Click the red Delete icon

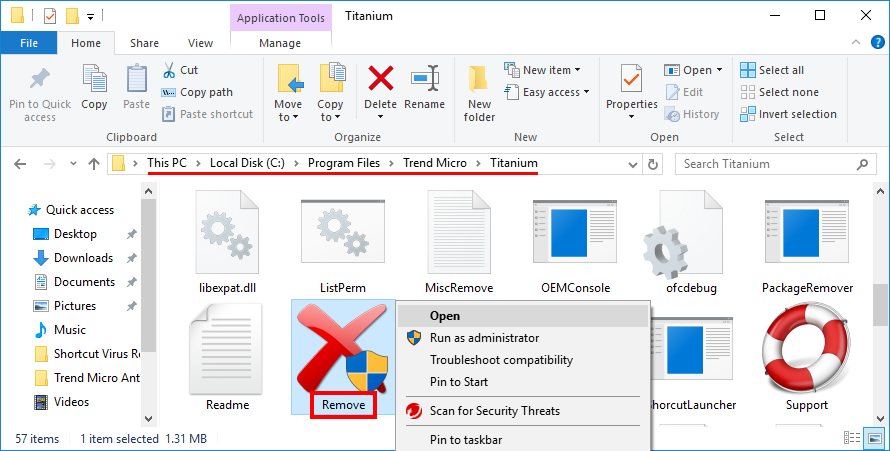[x=381, y=78]
